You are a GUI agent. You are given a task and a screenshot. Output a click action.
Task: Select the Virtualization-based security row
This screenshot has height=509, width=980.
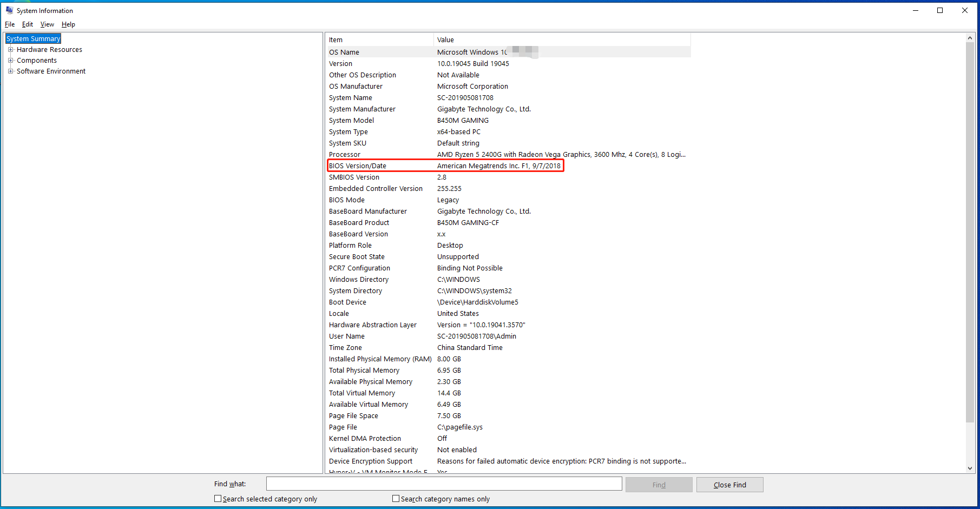(x=508, y=449)
